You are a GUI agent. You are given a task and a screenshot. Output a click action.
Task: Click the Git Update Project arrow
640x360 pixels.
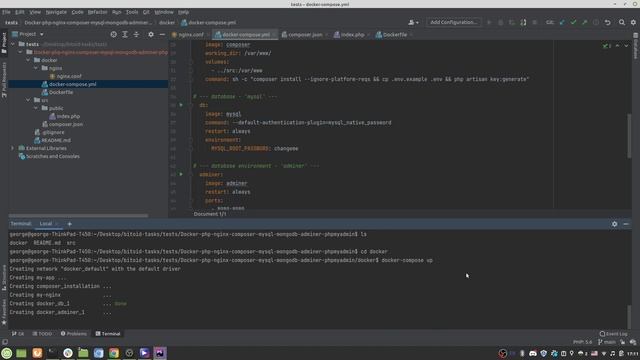coord(562,22)
